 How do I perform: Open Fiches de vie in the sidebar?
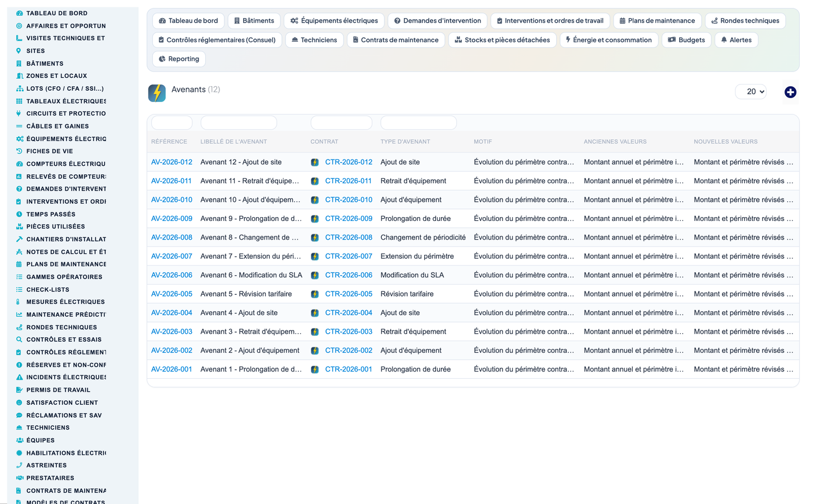pos(50,151)
